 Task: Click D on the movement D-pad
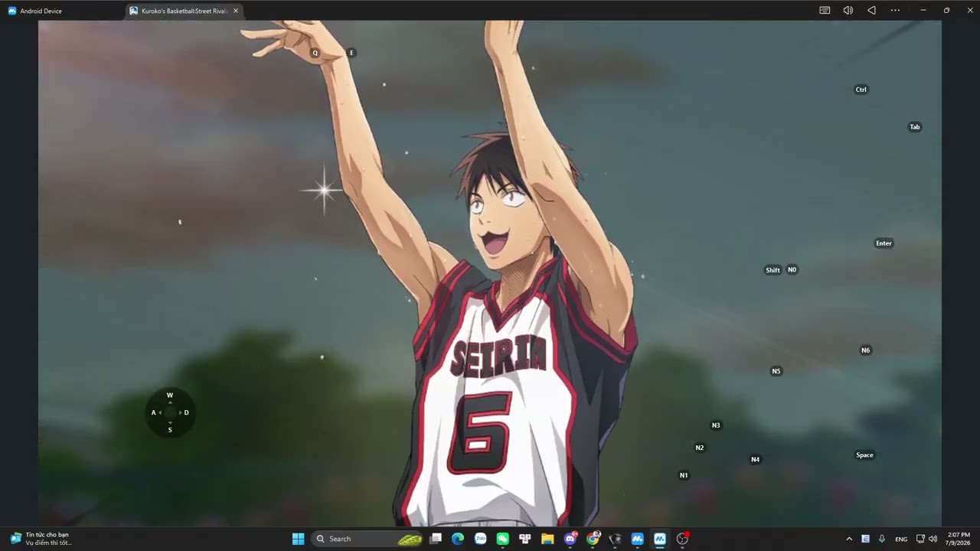pyautogui.click(x=187, y=412)
